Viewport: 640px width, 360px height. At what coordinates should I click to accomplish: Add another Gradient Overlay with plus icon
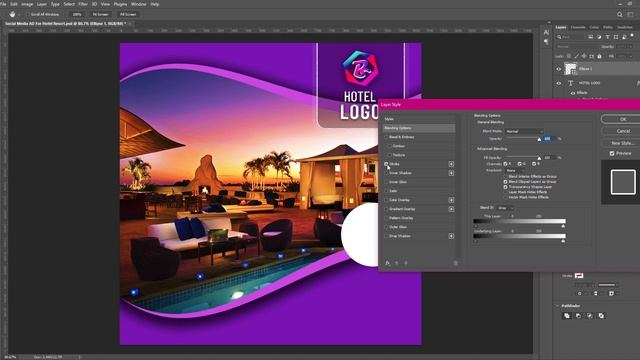pyautogui.click(x=451, y=209)
